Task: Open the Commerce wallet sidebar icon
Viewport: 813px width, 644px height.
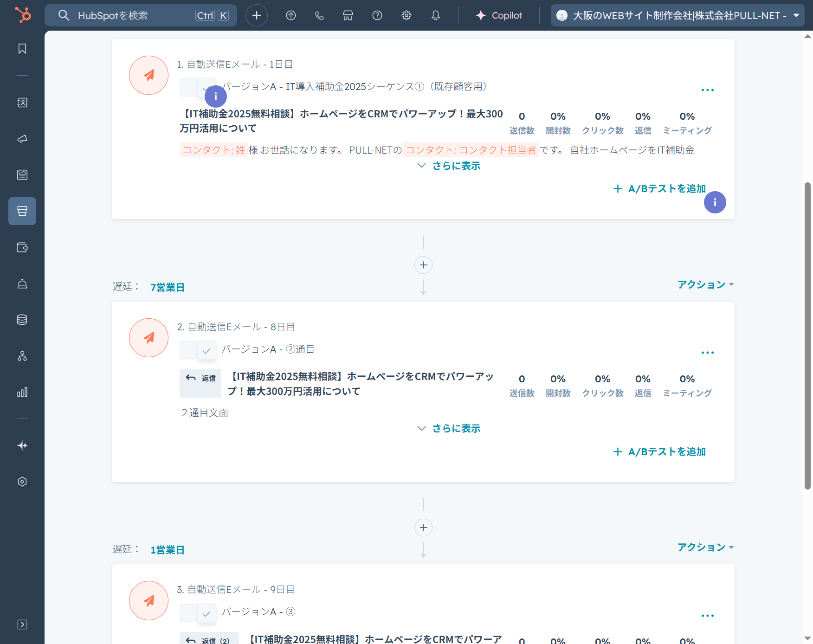Action: (x=22, y=247)
